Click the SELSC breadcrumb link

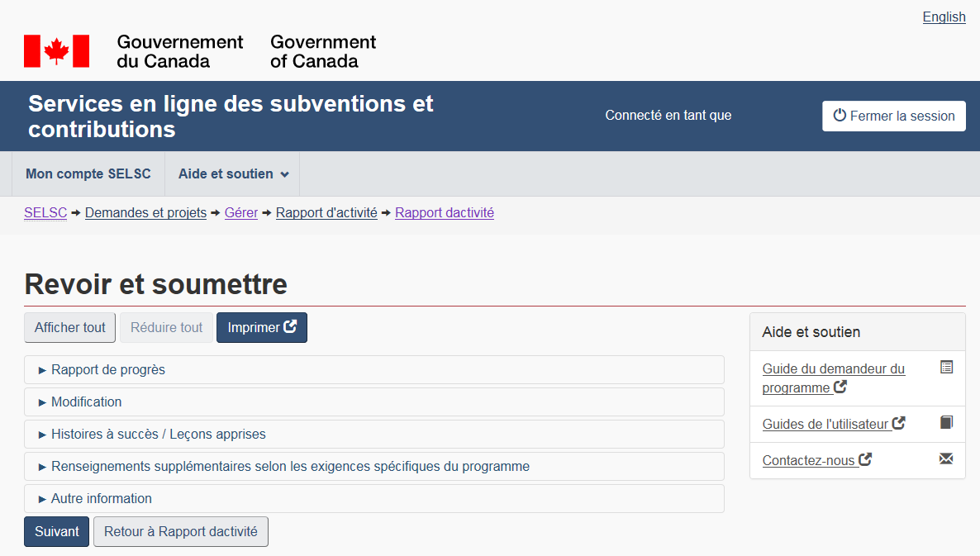(45, 213)
